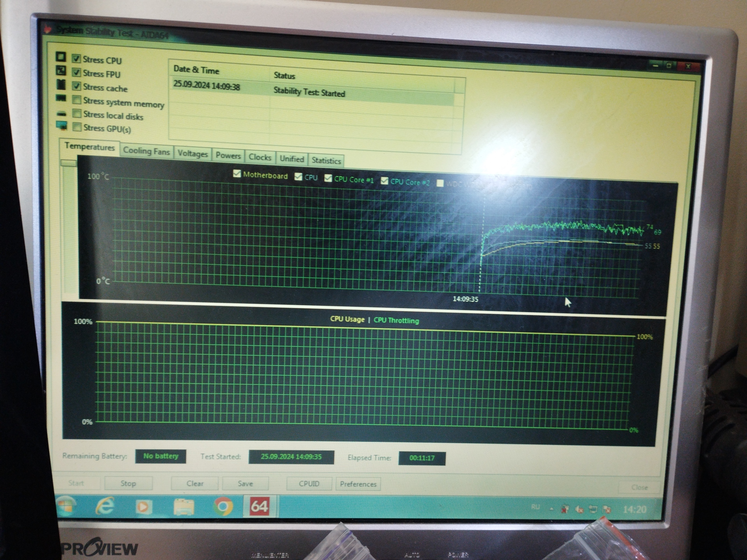Click the Date & Time column header
747x560 pixels.
pos(196,70)
